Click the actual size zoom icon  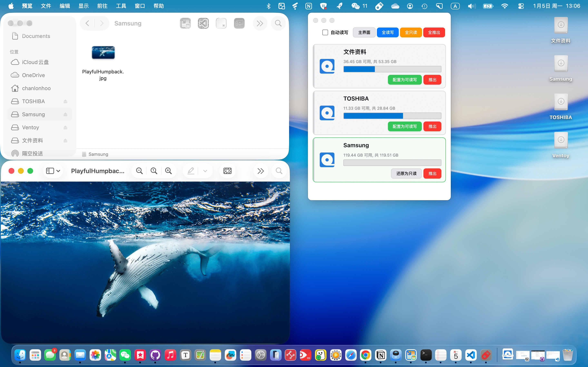coord(154,171)
